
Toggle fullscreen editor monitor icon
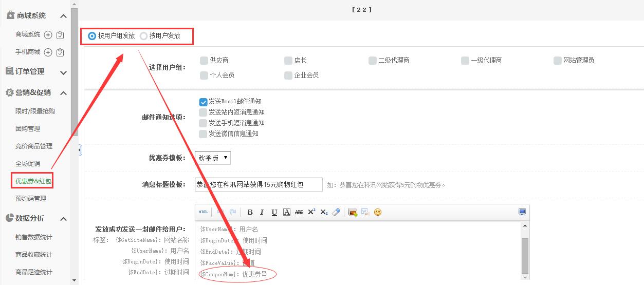pyautogui.click(x=522, y=212)
